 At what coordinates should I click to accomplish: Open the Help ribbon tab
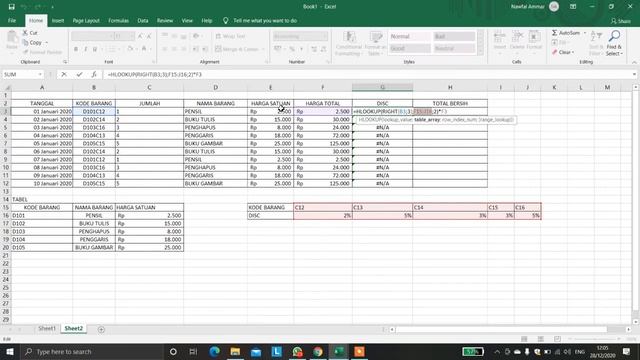click(x=207, y=20)
